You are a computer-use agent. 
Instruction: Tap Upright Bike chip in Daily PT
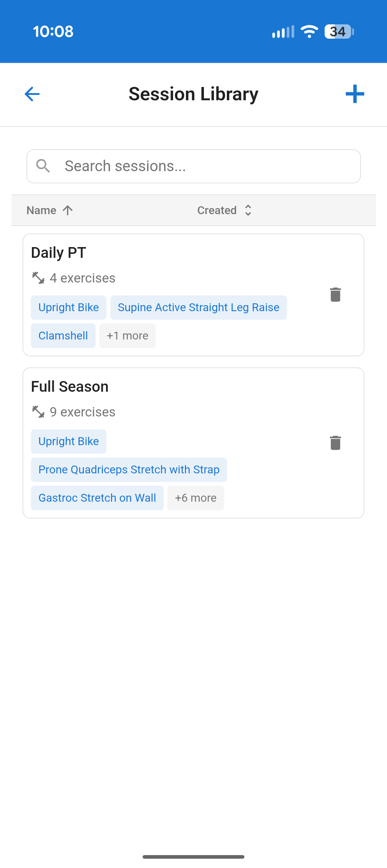pos(68,308)
